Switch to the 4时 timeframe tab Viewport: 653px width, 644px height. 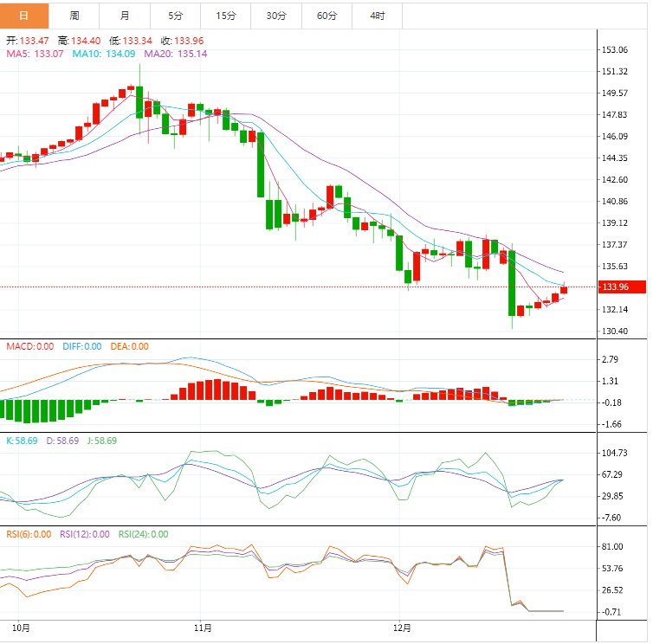378,16
